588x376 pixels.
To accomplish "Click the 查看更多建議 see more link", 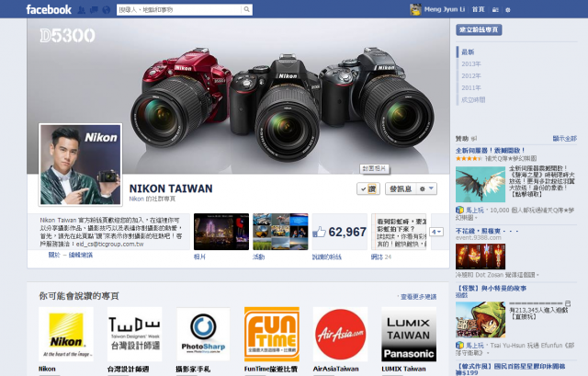I will [x=419, y=297].
